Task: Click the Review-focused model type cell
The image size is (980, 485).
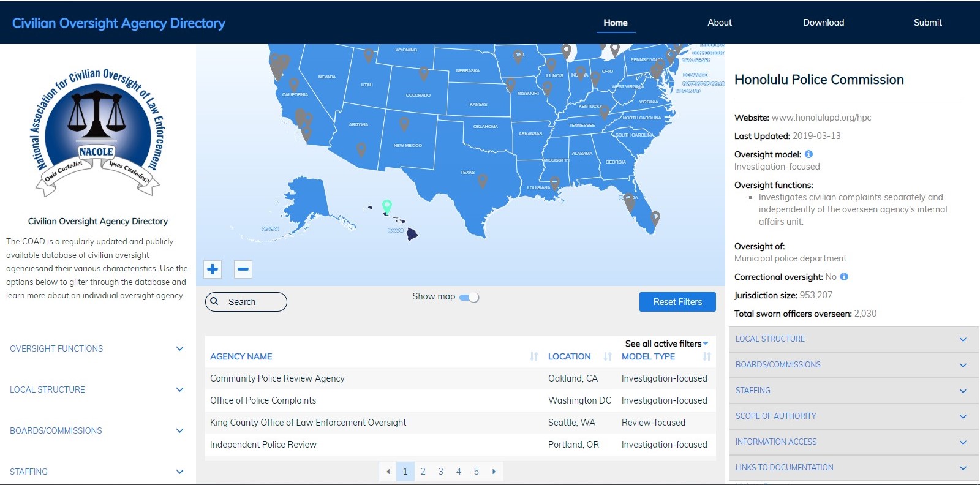Action: pos(654,423)
